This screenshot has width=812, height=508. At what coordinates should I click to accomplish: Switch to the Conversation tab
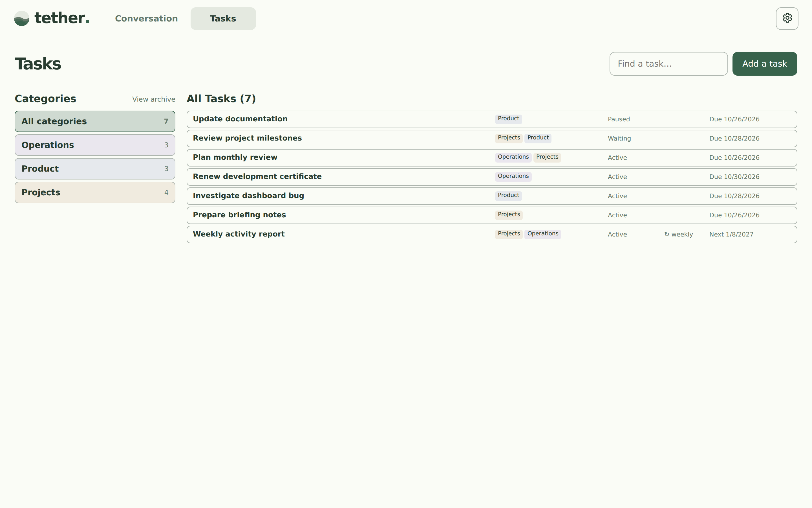pyautogui.click(x=146, y=18)
